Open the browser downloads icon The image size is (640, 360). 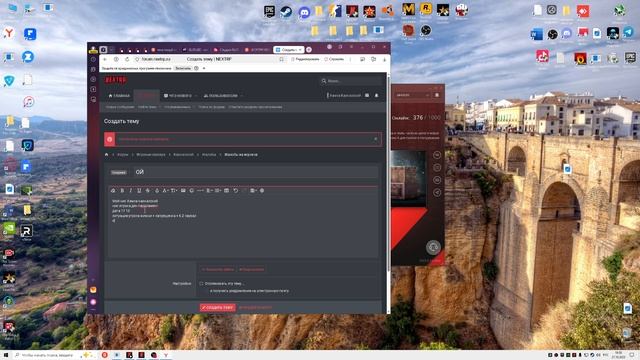coord(384,60)
